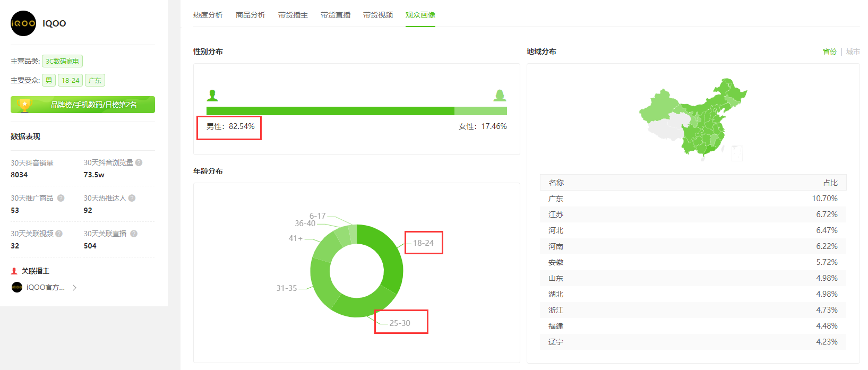Screen dimensions: 868x370
Task: Select the 广东 row in region table
Action: (x=693, y=199)
